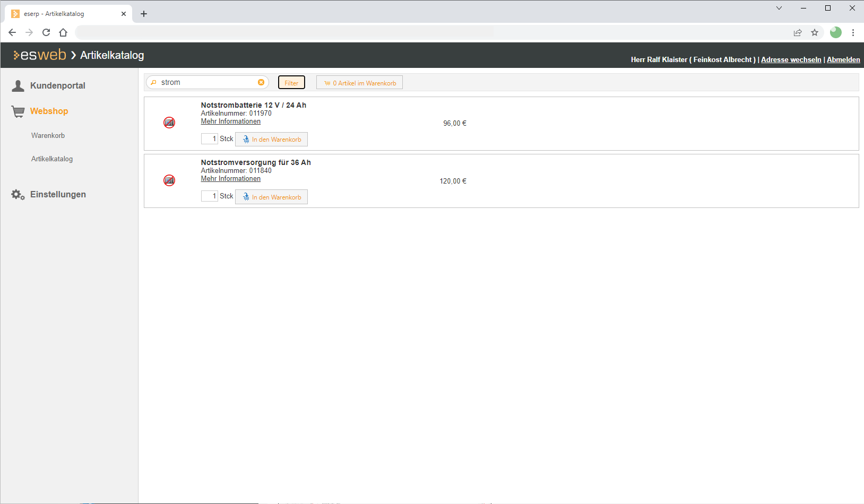
Task: Bookmark this page with the star
Action: point(815,32)
